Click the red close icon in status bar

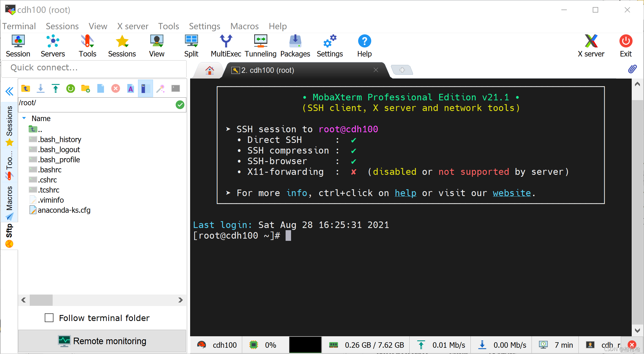[x=632, y=345]
